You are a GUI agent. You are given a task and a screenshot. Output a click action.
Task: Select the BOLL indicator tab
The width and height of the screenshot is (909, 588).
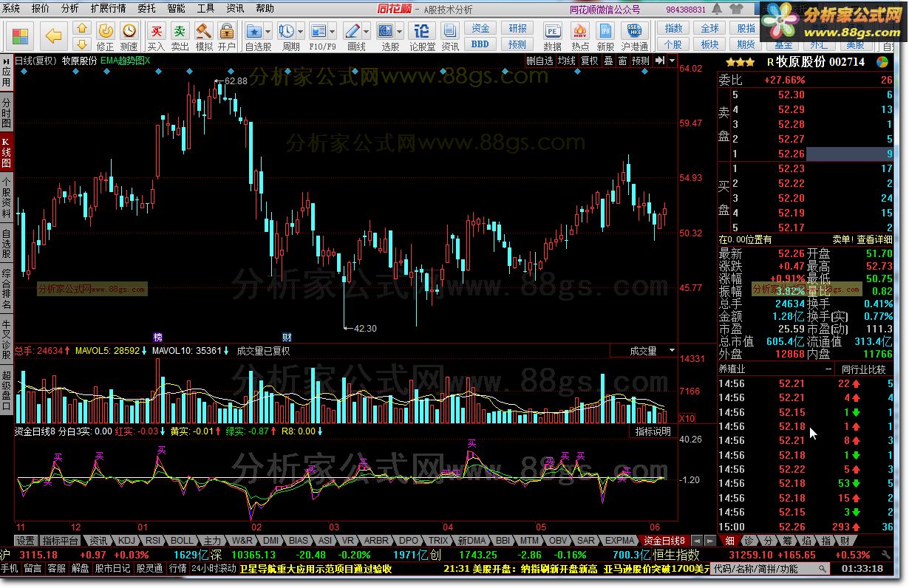[x=183, y=541]
